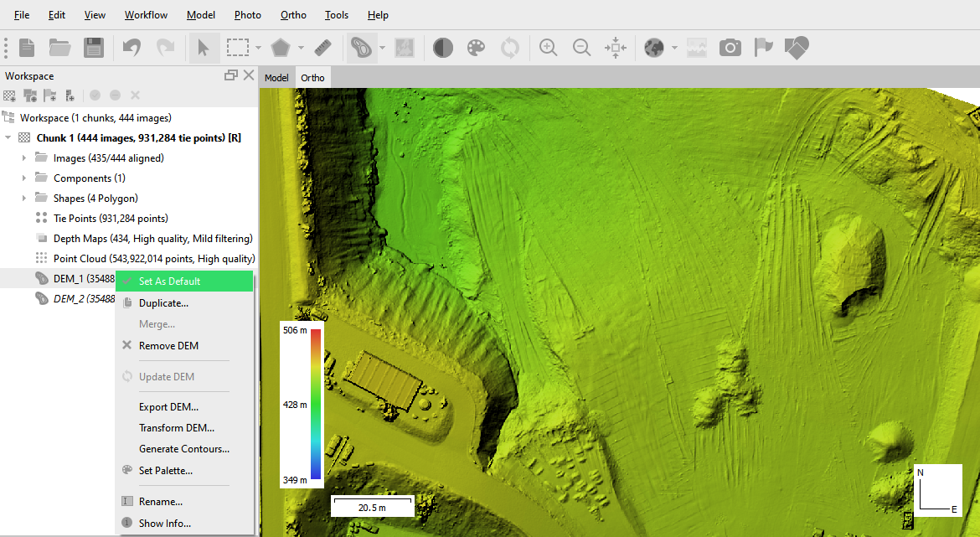Click Generate Contours... menu entry
Screen dimensions: 980x537
tap(183, 449)
